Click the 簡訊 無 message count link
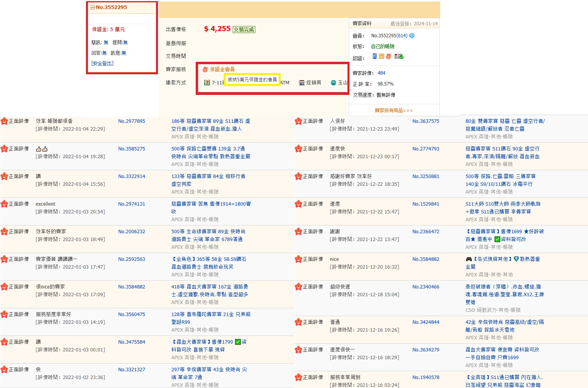588x388 pixels. [x=106, y=42]
